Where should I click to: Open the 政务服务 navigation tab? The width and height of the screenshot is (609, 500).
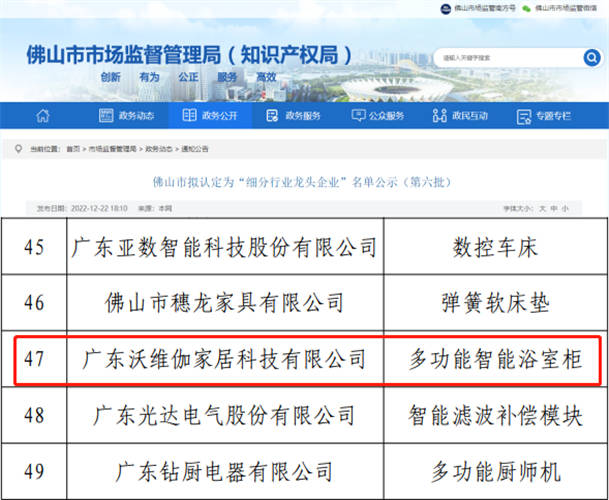tap(294, 115)
